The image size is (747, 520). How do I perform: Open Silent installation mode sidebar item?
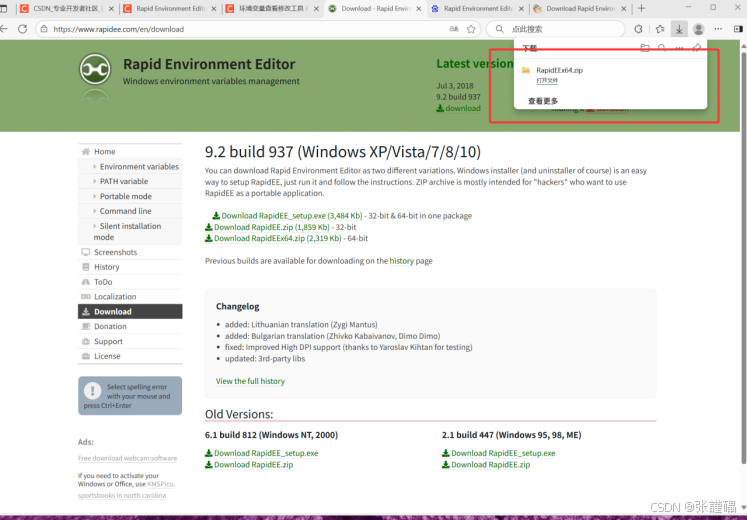(130, 231)
